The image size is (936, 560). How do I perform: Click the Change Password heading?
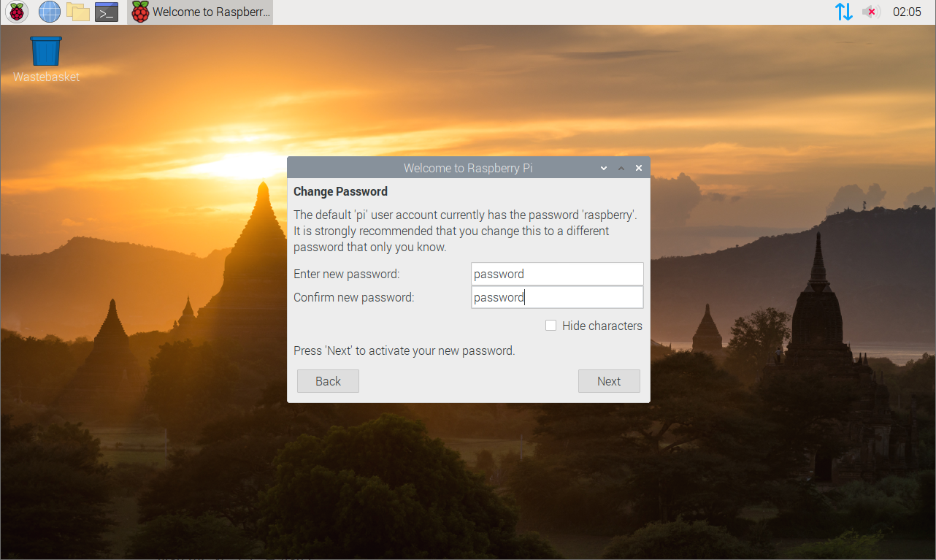click(x=340, y=191)
